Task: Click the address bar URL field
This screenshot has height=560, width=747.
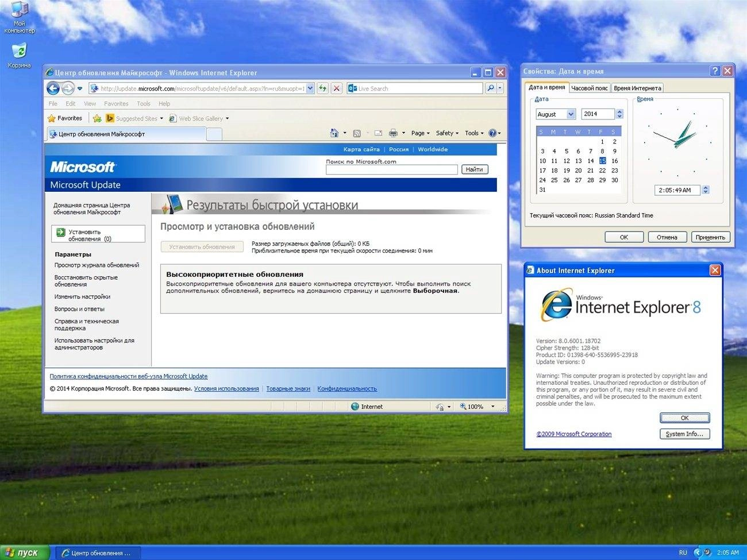Action: [x=202, y=88]
